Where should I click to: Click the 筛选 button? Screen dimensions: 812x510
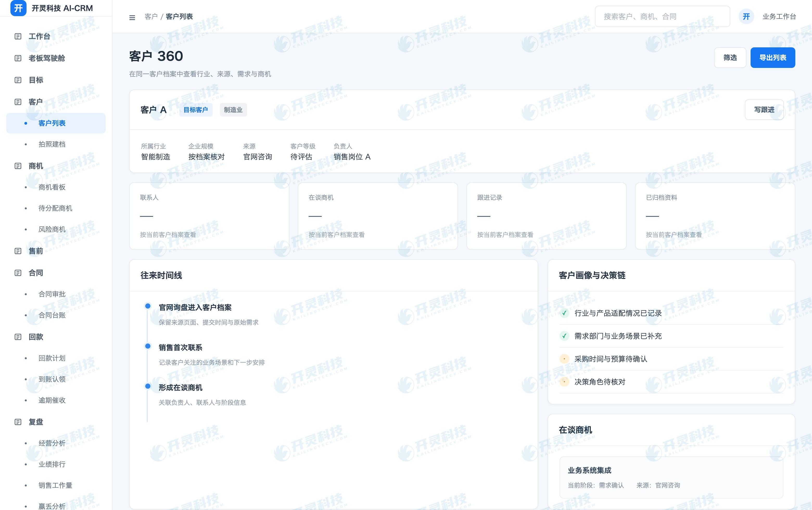pos(730,58)
